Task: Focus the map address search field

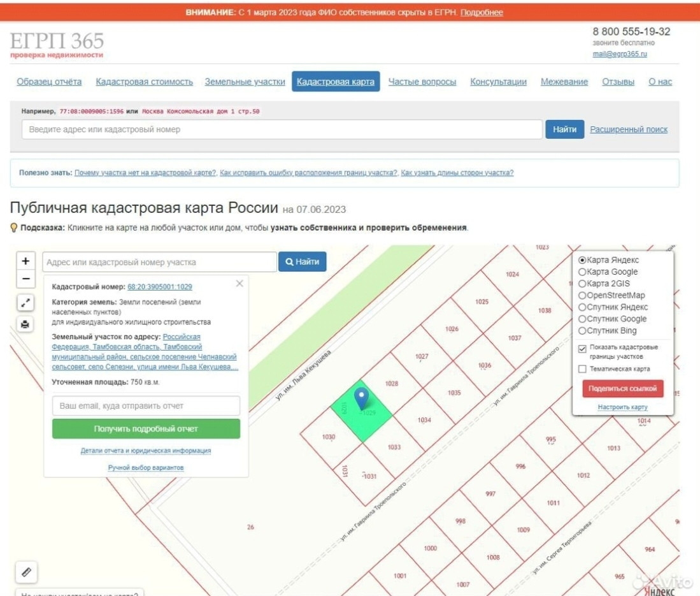Action: (159, 262)
